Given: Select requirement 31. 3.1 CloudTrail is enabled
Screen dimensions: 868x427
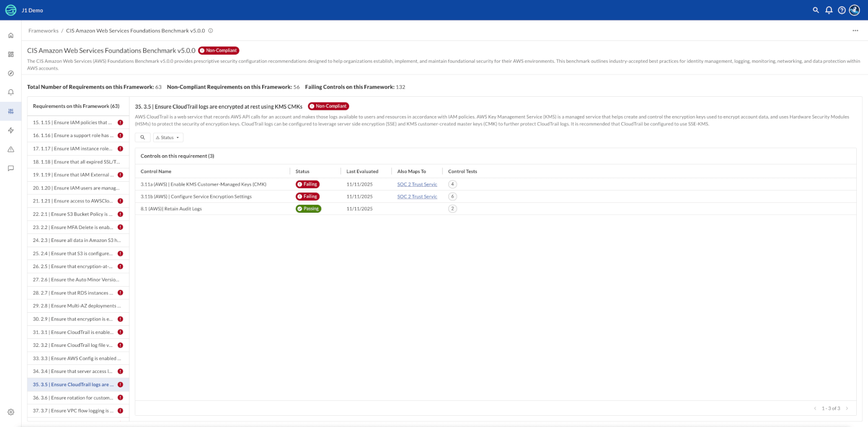Looking at the screenshot, I should [x=78, y=332].
